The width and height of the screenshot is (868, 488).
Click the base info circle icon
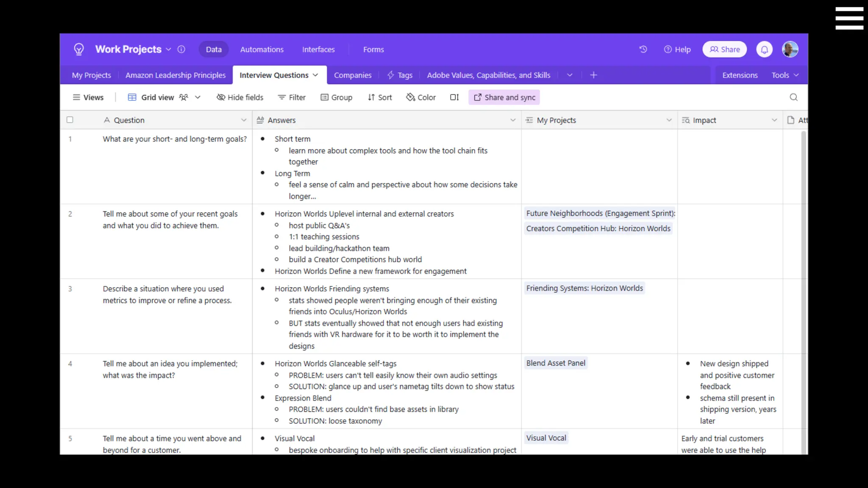click(x=181, y=49)
